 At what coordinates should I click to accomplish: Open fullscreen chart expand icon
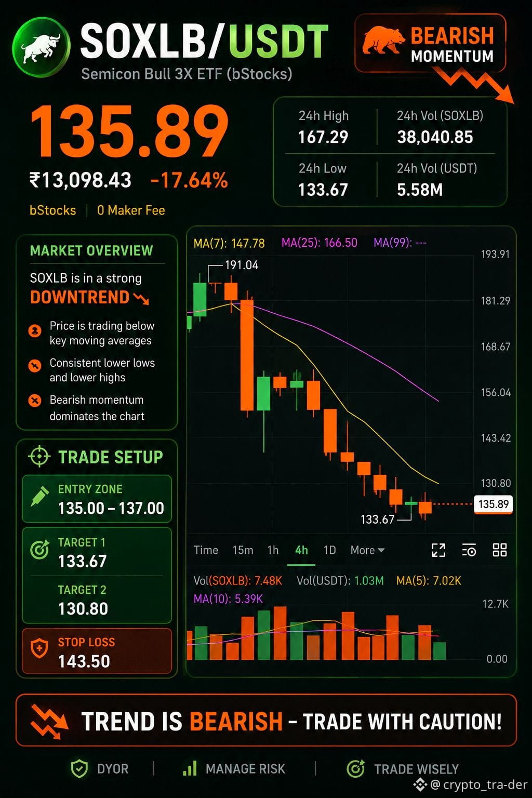tap(438, 550)
